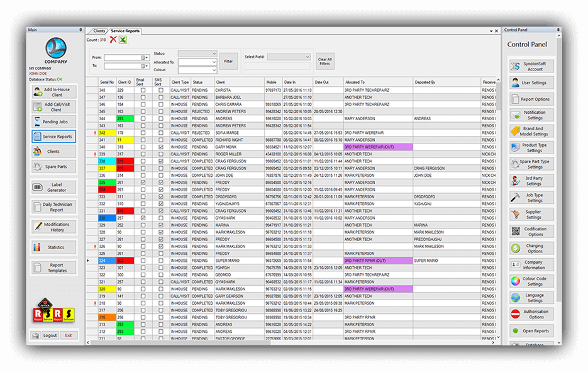Export service reports to Excel

point(121,40)
